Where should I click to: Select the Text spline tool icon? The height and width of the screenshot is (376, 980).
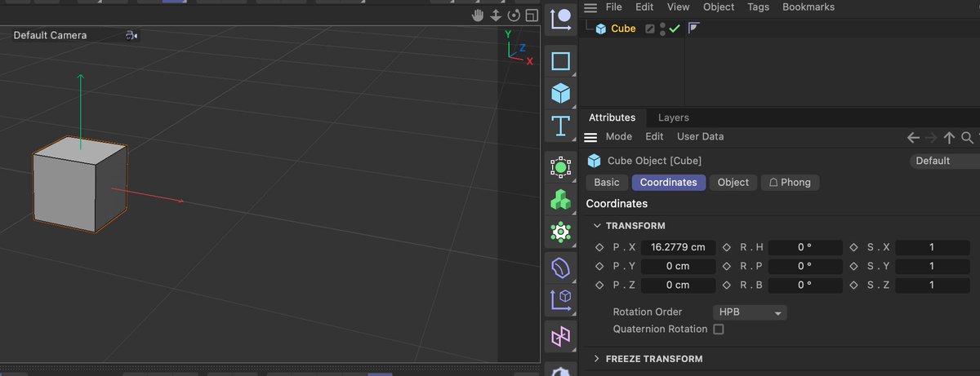click(560, 125)
